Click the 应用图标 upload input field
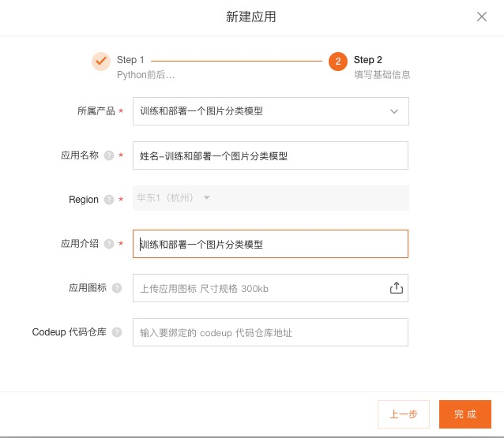Viewport: 504px width, 438px height. (x=270, y=288)
